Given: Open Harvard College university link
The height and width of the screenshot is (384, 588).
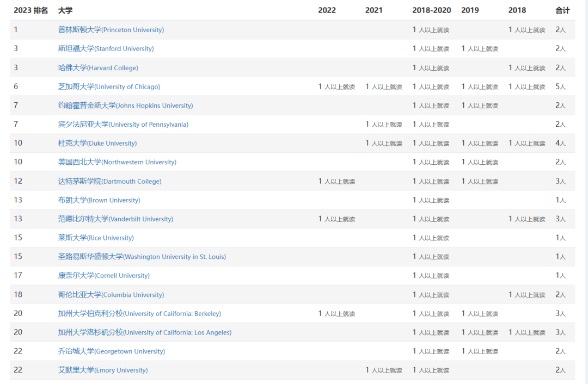Looking at the screenshot, I should 98,68.
